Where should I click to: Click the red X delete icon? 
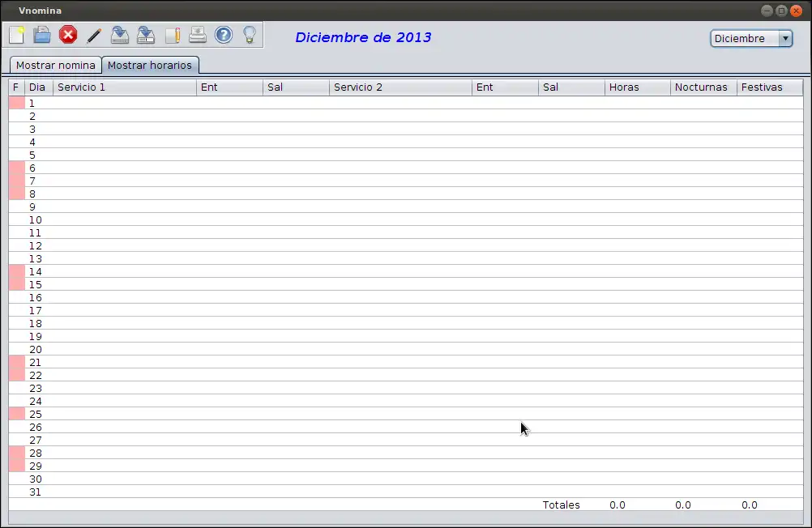68,35
